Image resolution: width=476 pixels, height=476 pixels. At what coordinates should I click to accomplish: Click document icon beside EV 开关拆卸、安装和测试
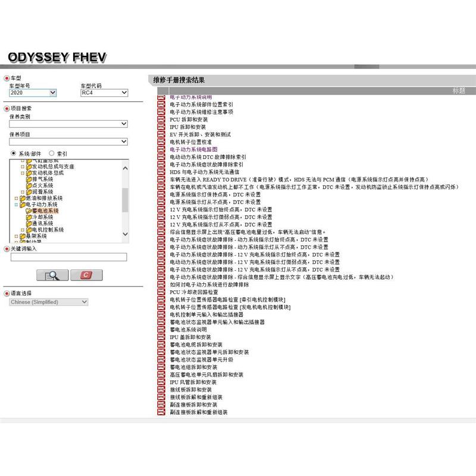(161, 134)
